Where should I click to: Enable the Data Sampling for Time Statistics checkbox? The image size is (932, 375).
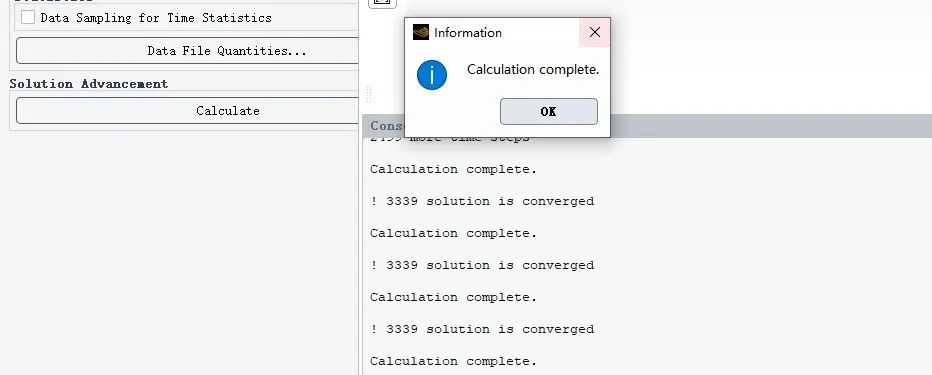tap(28, 17)
